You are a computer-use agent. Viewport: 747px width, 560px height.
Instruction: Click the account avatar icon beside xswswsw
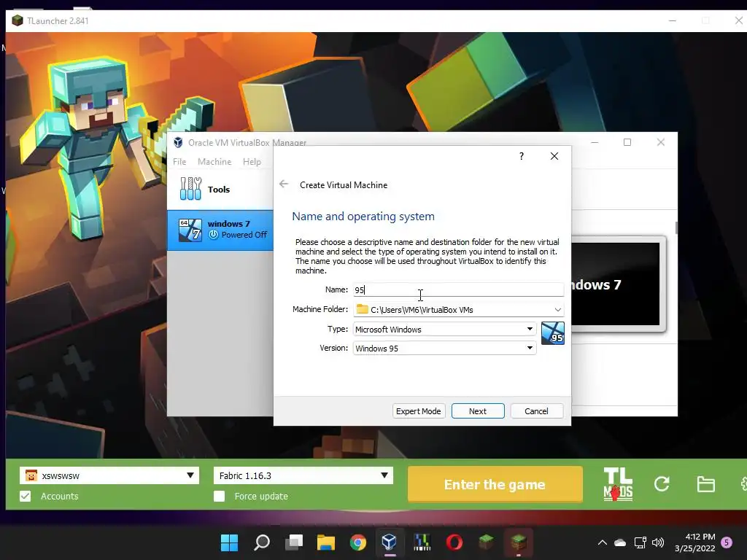(x=31, y=475)
